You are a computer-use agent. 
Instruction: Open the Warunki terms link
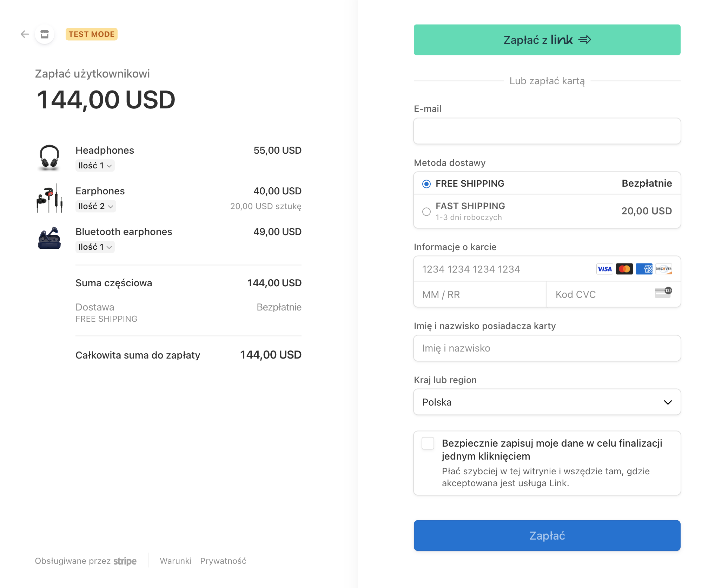[176, 561]
